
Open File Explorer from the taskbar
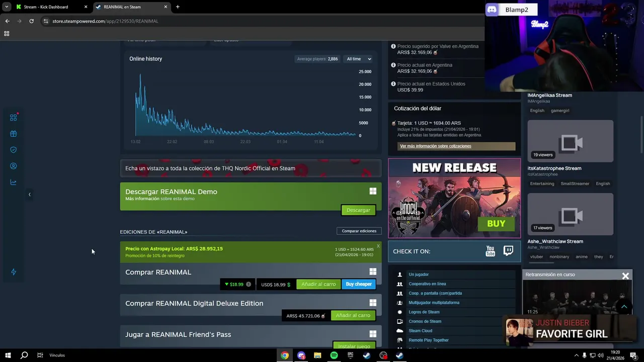click(317, 355)
